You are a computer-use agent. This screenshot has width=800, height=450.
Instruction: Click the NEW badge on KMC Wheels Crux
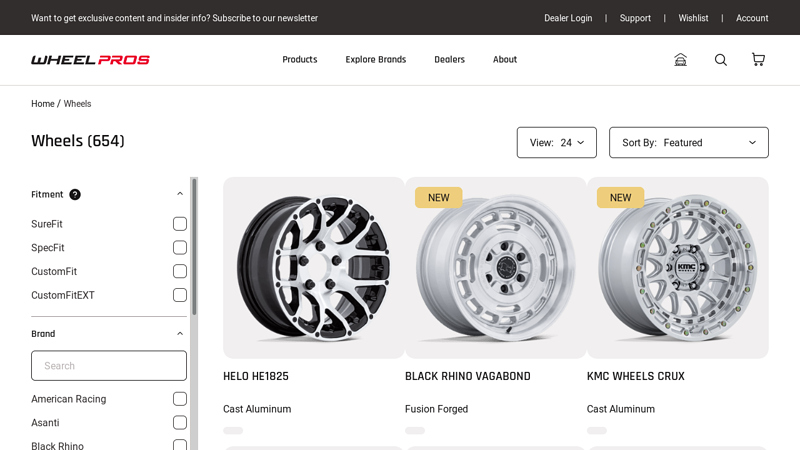(620, 197)
